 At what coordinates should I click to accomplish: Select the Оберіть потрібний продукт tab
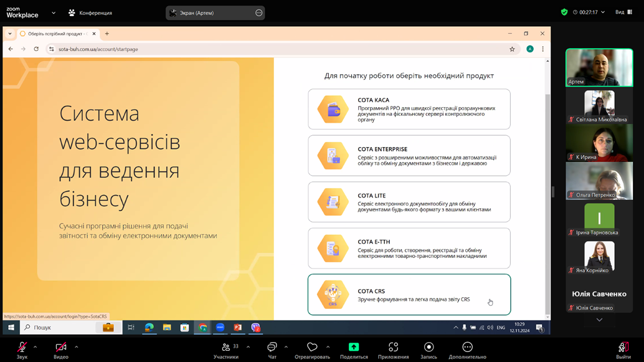(x=57, y=34)
